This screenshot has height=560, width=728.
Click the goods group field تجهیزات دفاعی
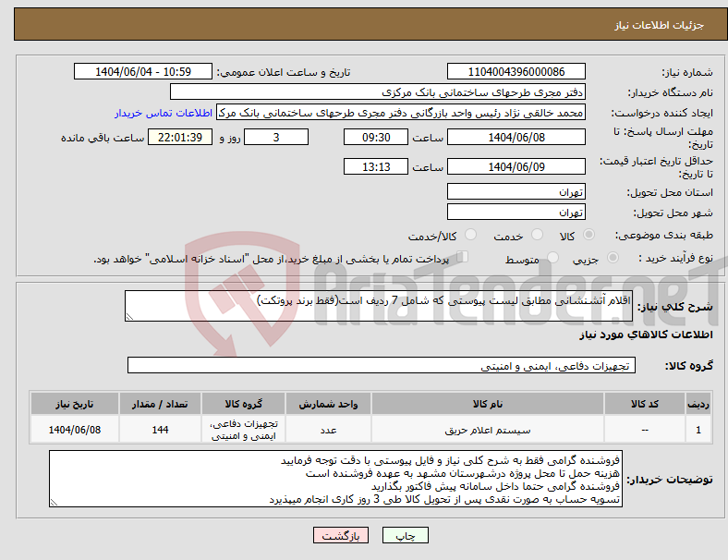click(x=382, y=365)
